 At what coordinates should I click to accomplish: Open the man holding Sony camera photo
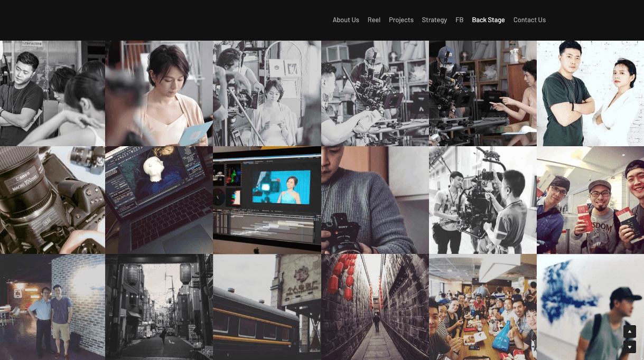(375, 200)
